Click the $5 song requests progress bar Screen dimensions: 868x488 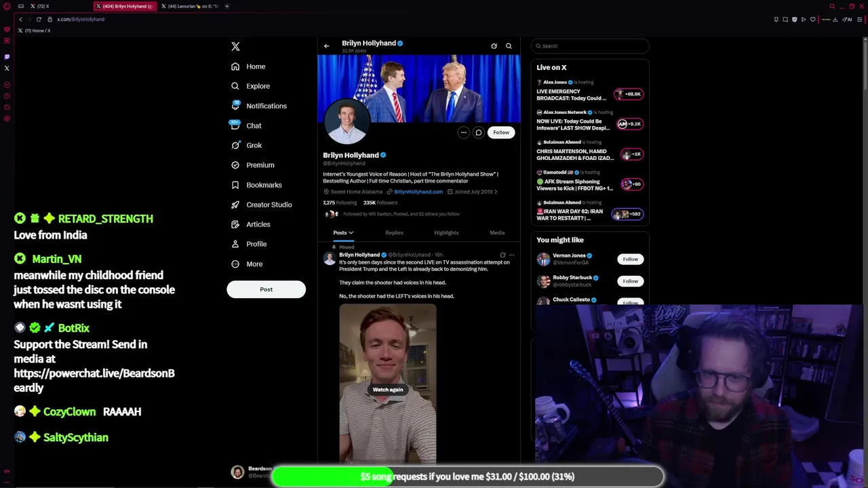pos(468,476)
